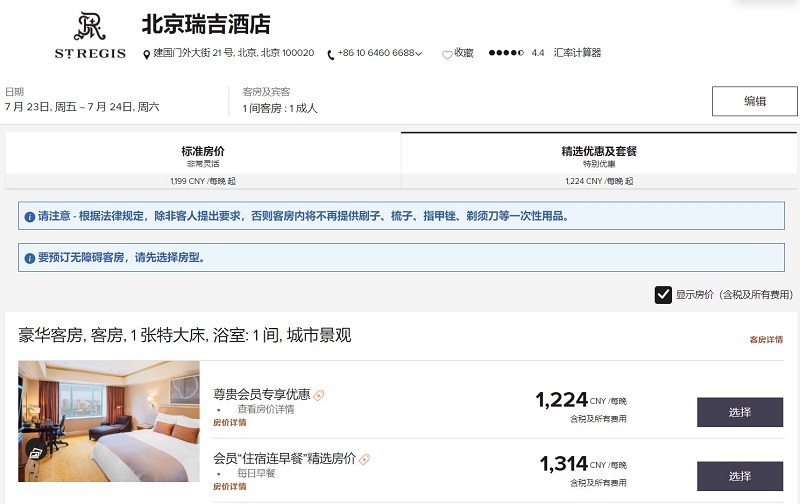The width and height of the screenshot is (800, 504).
Task: Click 每日早餐 text
Action: (256, 473)
